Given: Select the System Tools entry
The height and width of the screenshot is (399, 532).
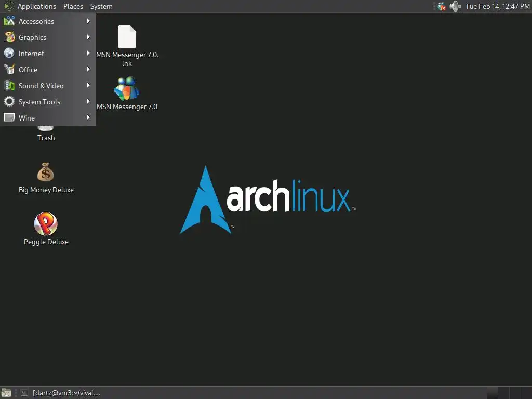Looking at the screenshot, I should (x=48, y=102).
